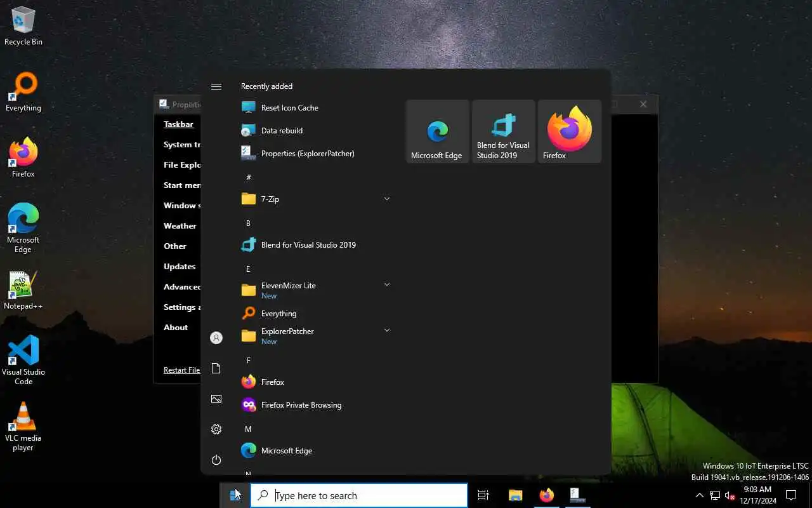Image resolution: width=812 pixels, height=508 pixels.
Task: Jump to the # letter header
Action: (249, 177)
